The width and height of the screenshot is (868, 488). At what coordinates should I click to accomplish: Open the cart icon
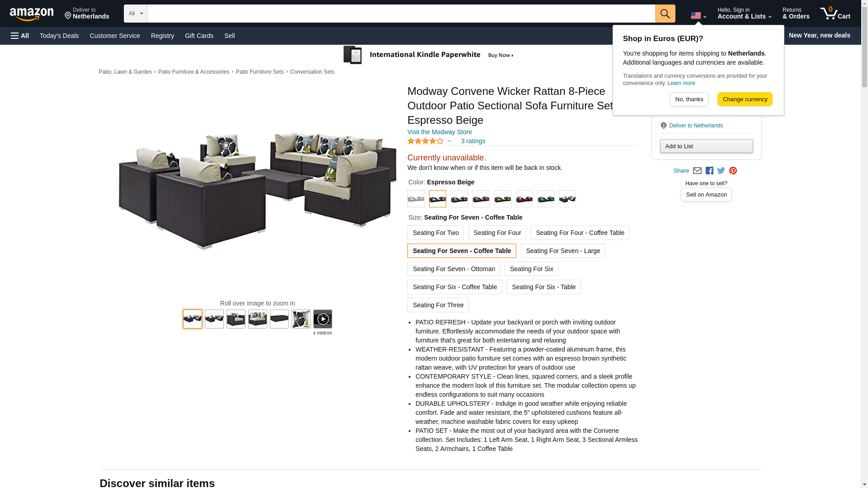click(835, 14)
